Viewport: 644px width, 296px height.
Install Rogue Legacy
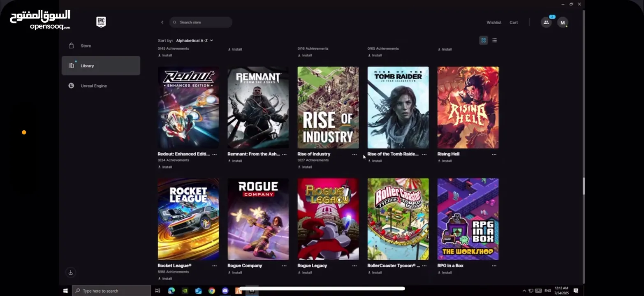(305, 272)
